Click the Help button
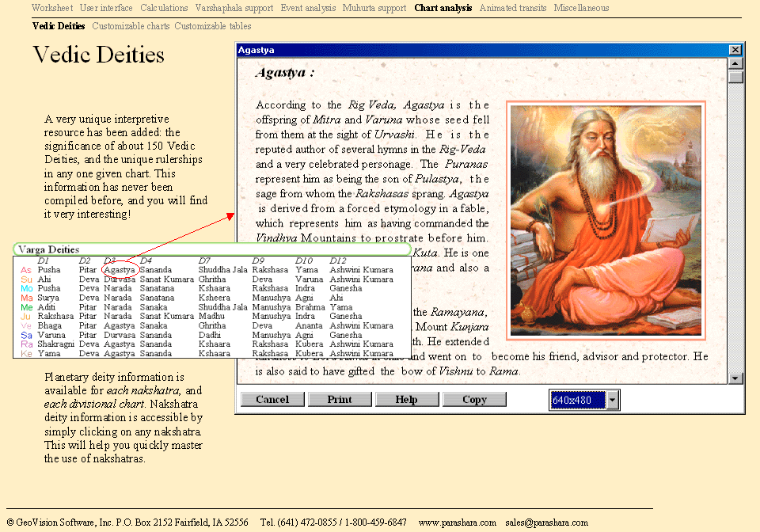This screenshot has height=532, width=760. (x=407, y=399)
